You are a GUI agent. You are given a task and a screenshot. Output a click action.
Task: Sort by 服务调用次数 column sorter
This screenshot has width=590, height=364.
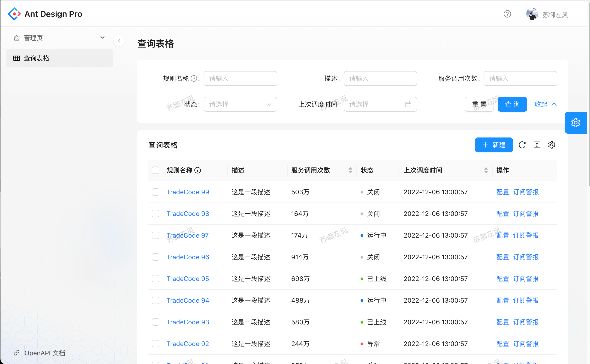pos(350,170)
